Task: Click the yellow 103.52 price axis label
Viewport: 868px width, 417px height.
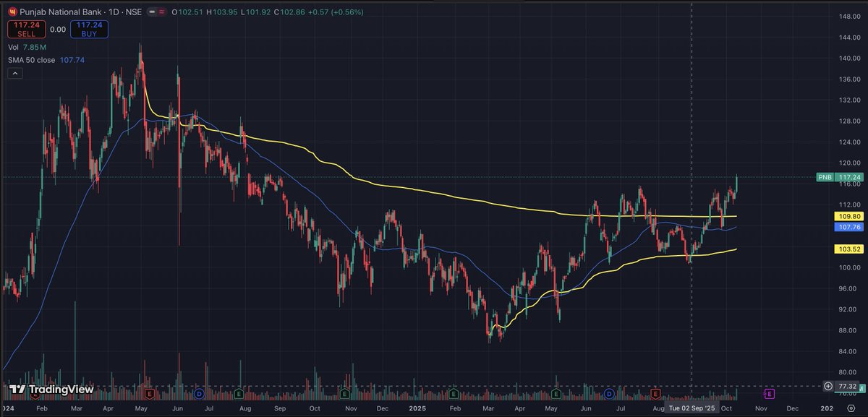Action: (848, 249)
